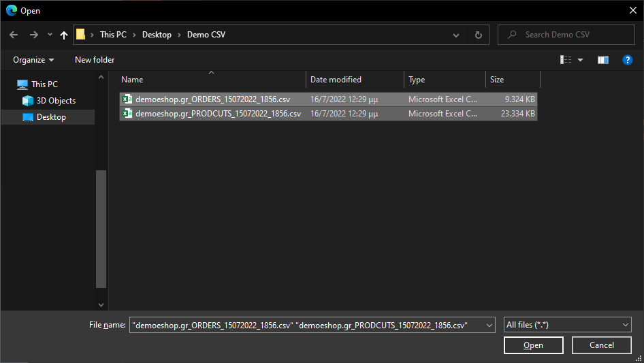Click the Forward navigation arrow
Viewport: 644px width, 363px height.
tap(33, 35)
